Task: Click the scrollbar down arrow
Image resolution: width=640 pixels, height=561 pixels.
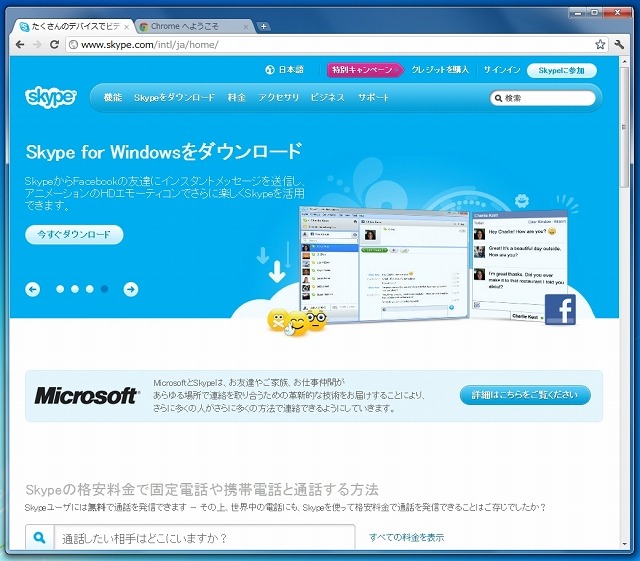Action: [x=624, y=544]
